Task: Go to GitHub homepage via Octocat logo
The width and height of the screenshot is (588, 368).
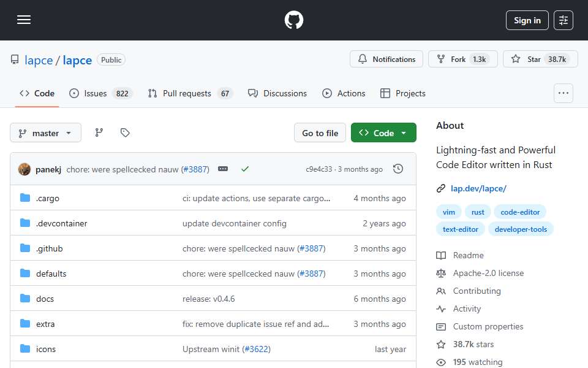Action: pos(293,20)
